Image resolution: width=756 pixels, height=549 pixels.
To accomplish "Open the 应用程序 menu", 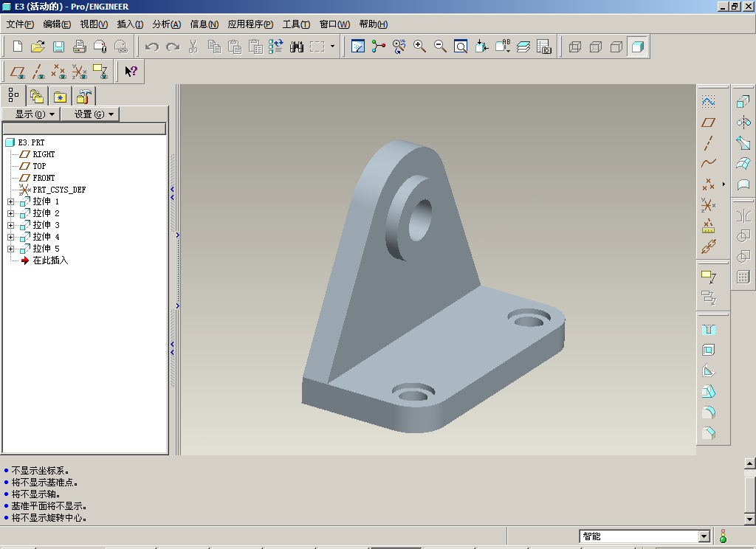I will pos(250,24).
